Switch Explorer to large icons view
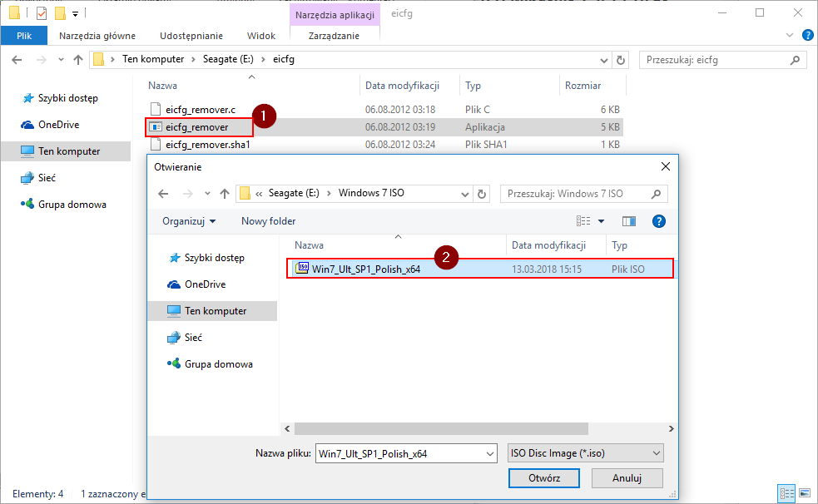Image resolution: width=818 pixels, height=504 pixels. [x=805, y=493]
